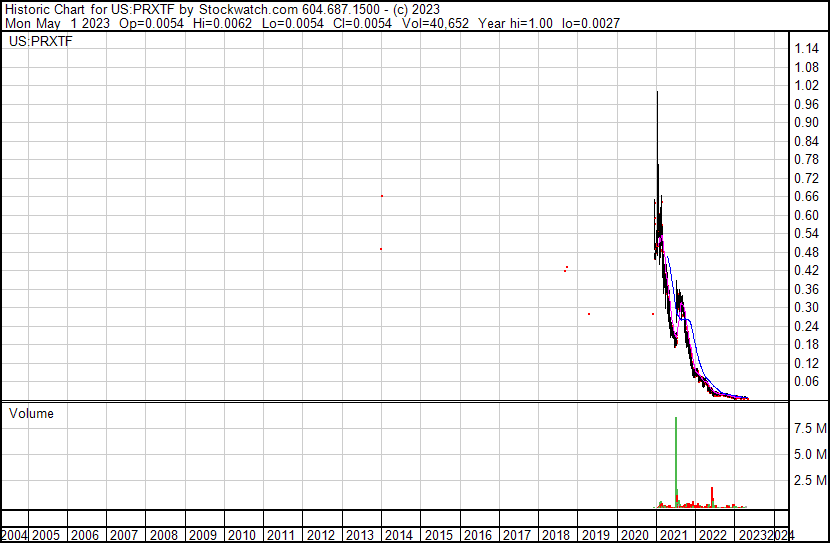
Task: Click the 2010 year label on time axis
Action: click(242, 535)
